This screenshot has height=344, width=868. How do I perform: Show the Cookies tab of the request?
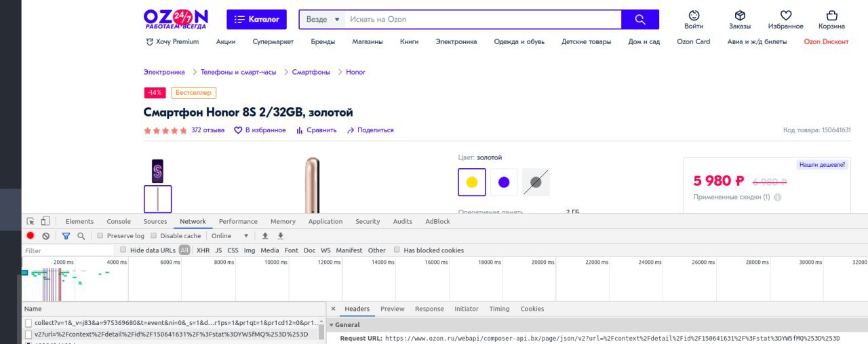click(x=532, y=309)
